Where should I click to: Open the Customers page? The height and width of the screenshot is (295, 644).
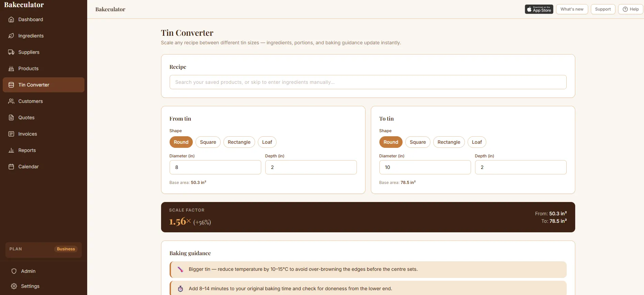(x=44, y=101)
